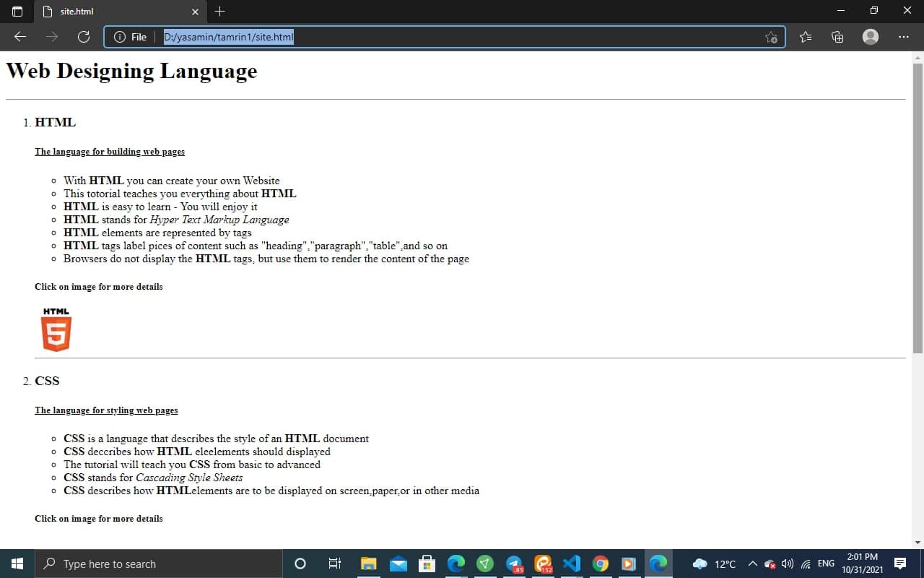This screenshot has height=578, width=924.
Task: Select the site.html tab
Action: 120,12
